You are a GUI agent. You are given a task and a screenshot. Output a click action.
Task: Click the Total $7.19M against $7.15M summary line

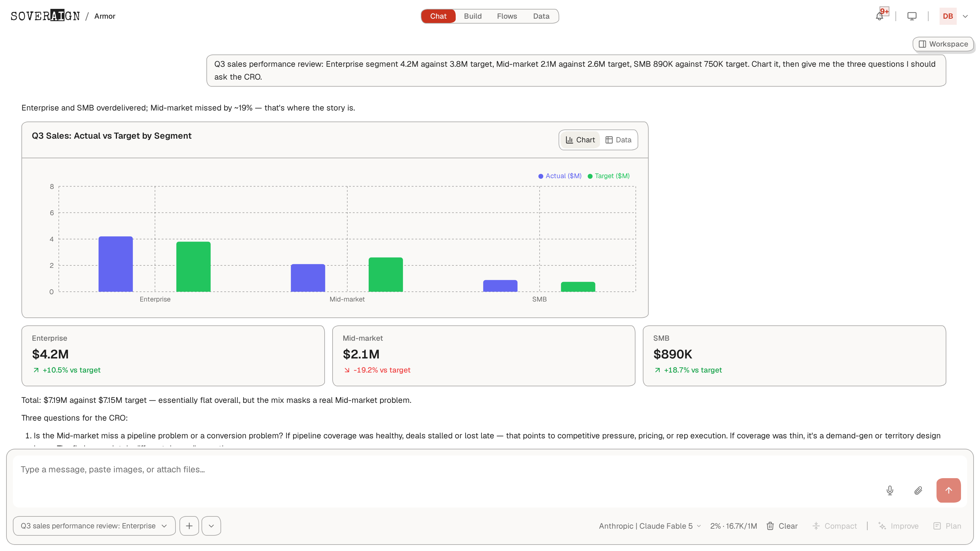tap(216, 400)
